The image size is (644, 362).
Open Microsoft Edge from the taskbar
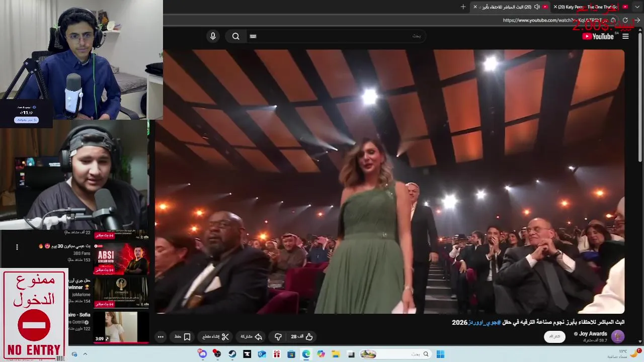(306, 354)
